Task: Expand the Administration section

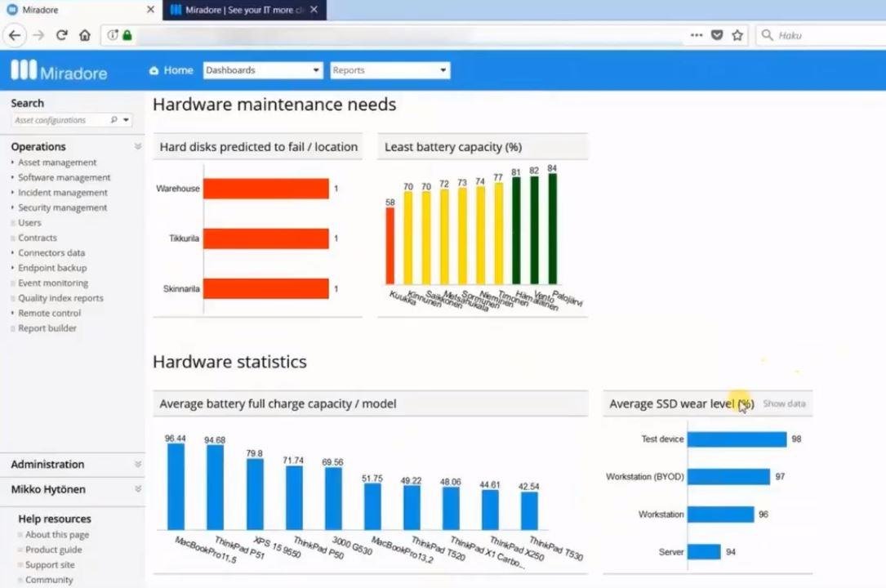Action: (137, 465)
